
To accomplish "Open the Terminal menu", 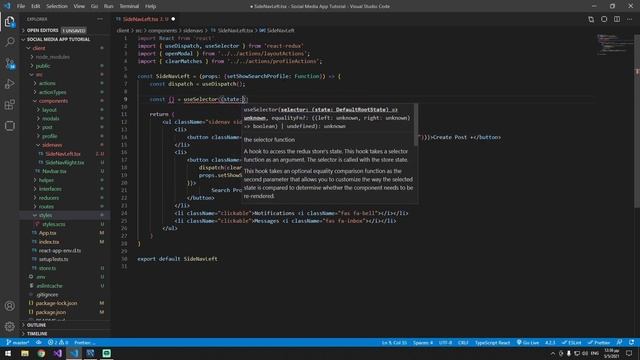I will click(x=129, y=6).
